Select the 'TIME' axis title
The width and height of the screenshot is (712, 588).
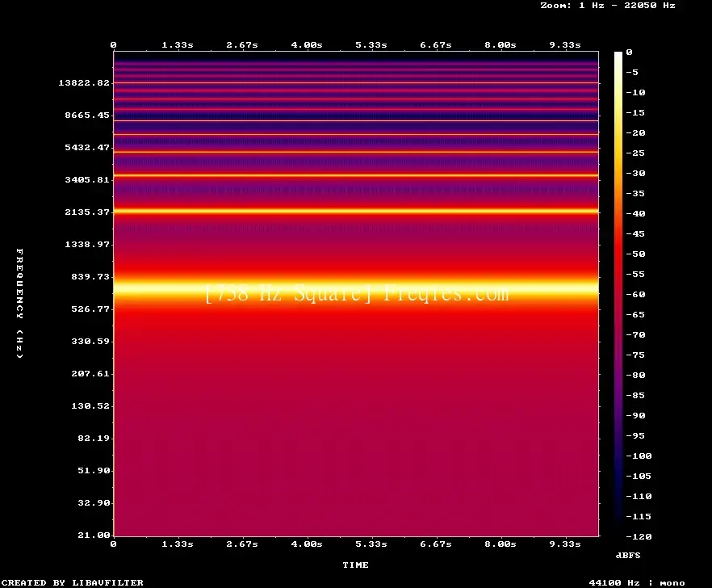(355, 565)
